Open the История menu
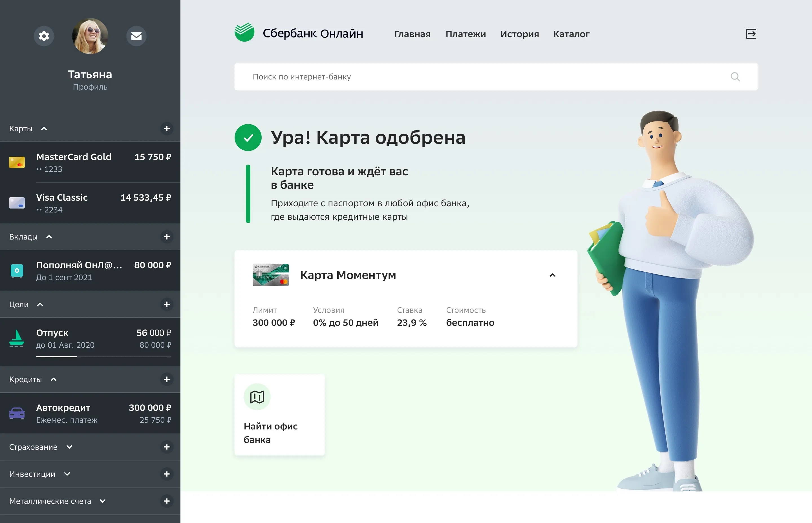The width and height of the screenshot is (812, 523). click(519, 34)
